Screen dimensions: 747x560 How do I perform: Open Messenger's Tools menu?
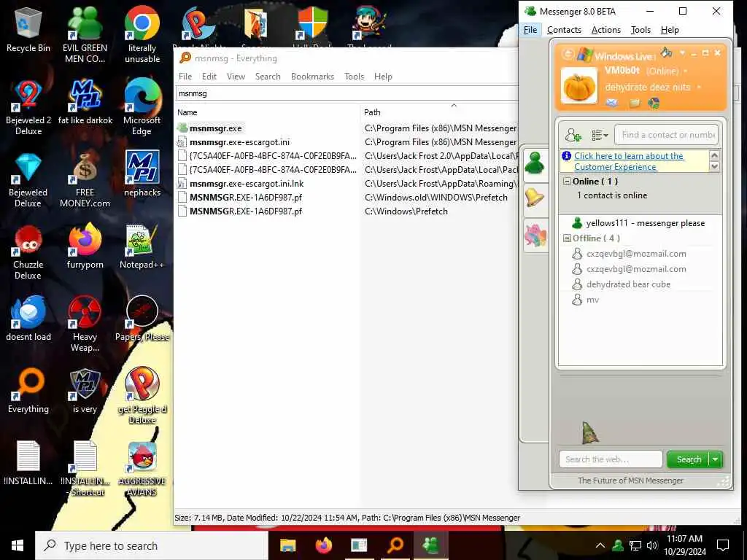point(640,30)
